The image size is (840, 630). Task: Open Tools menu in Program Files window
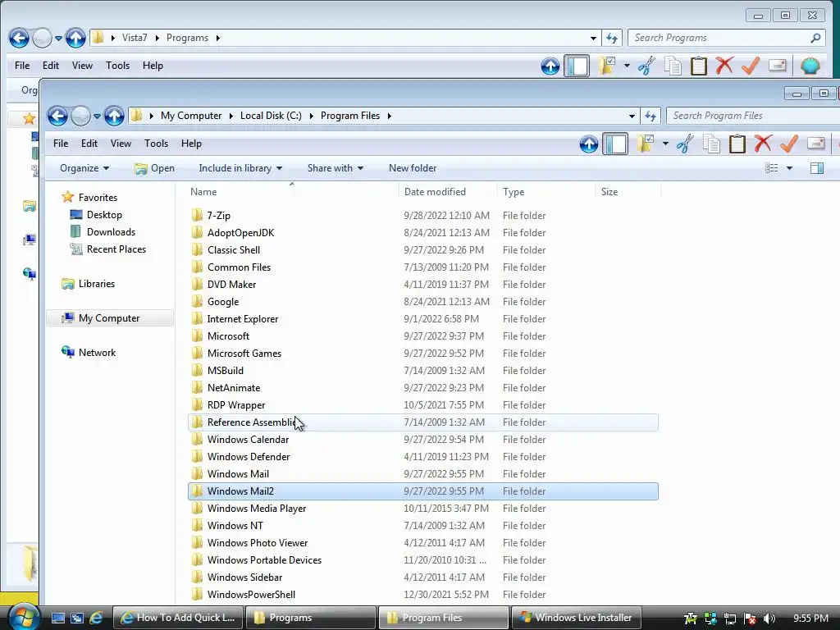(156, 144)
